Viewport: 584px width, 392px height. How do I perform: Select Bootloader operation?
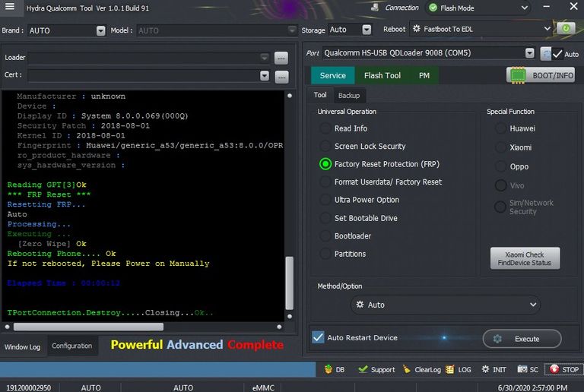tap(325, 236)
